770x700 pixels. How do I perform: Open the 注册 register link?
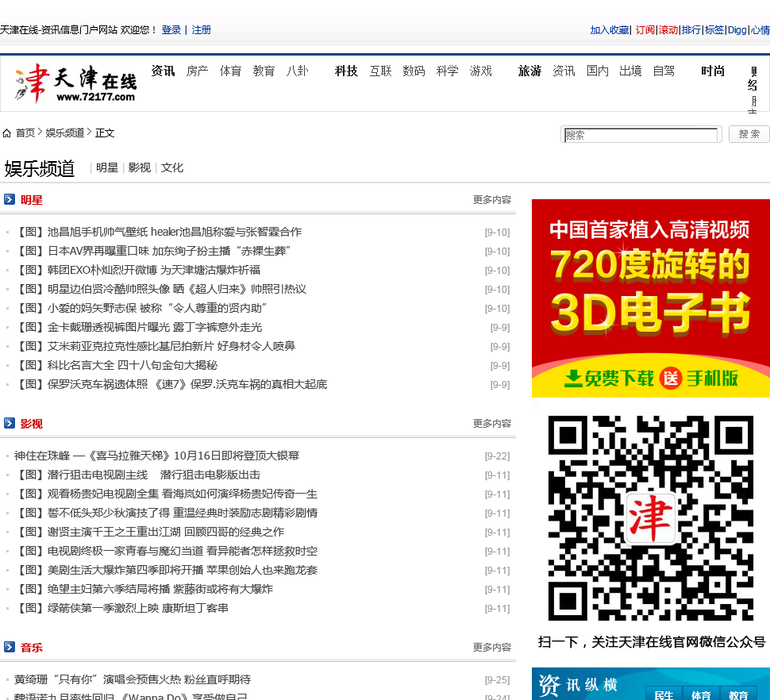[x=202, y=30]
